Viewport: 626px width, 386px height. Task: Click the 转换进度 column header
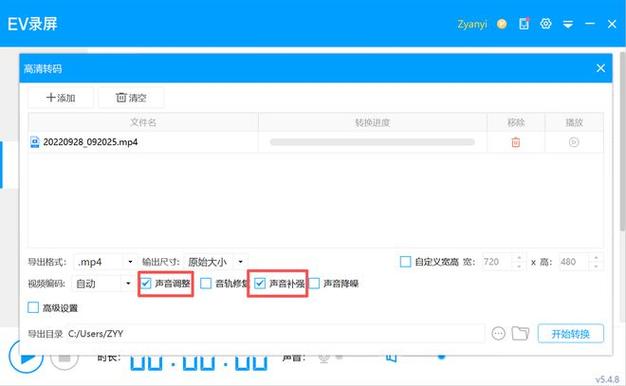click(372, 122)
